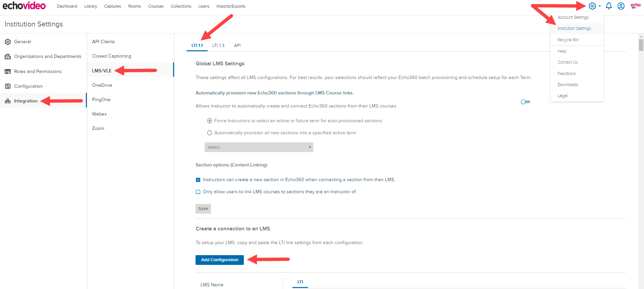
Task: Open the Select term dropdown
Action: 259,147
